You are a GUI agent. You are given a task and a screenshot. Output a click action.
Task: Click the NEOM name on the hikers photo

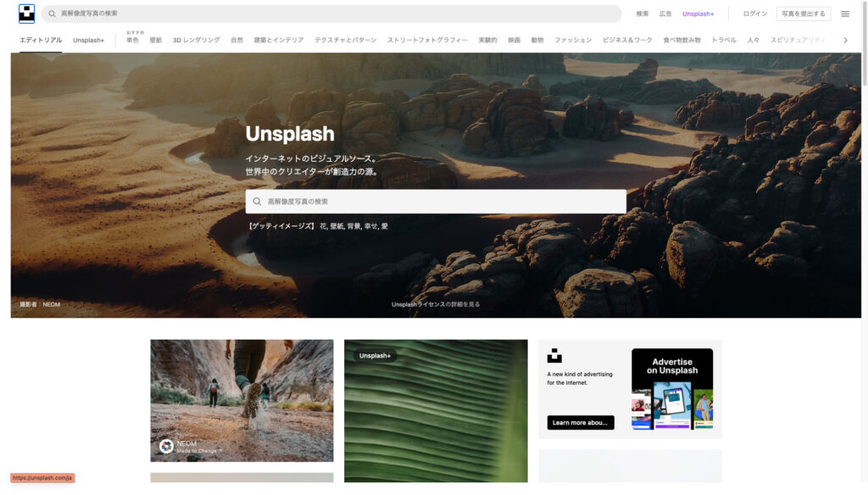[x=186, y=443]
